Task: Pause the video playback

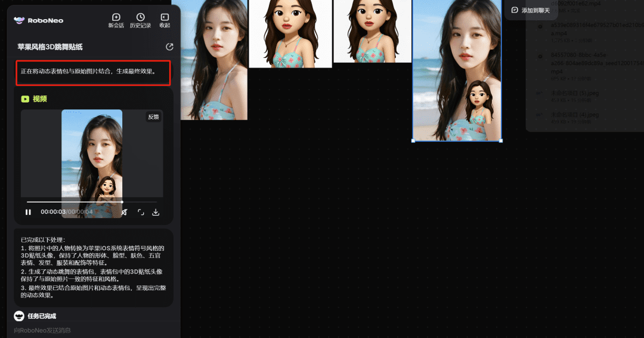Action: [x=28, y=212]
